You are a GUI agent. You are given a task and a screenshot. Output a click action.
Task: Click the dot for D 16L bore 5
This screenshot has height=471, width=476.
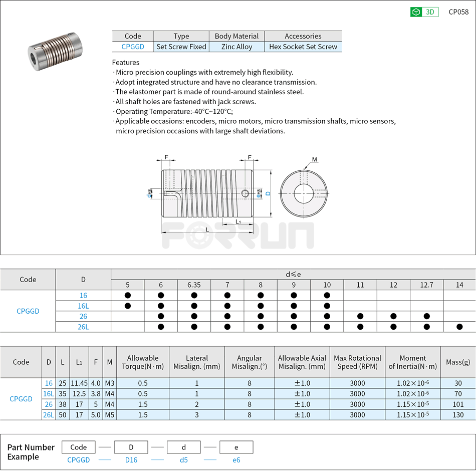(x=128, y=306)
